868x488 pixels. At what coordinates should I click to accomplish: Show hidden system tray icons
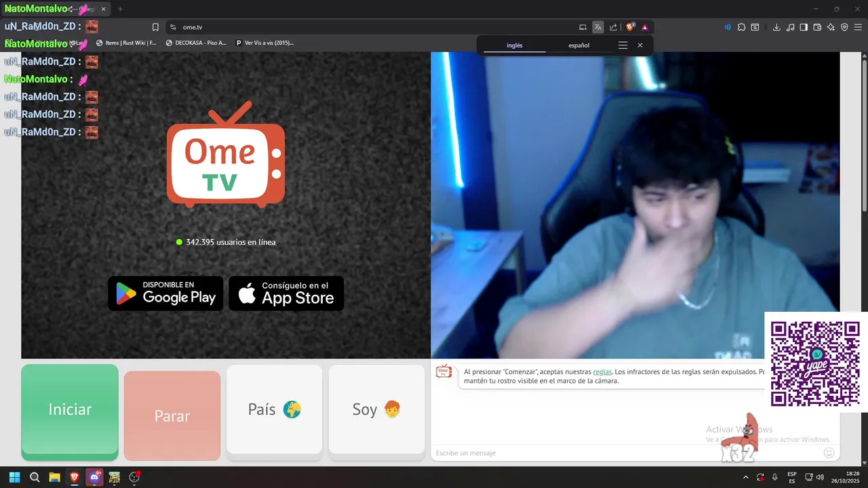click(x=746, y=477)
